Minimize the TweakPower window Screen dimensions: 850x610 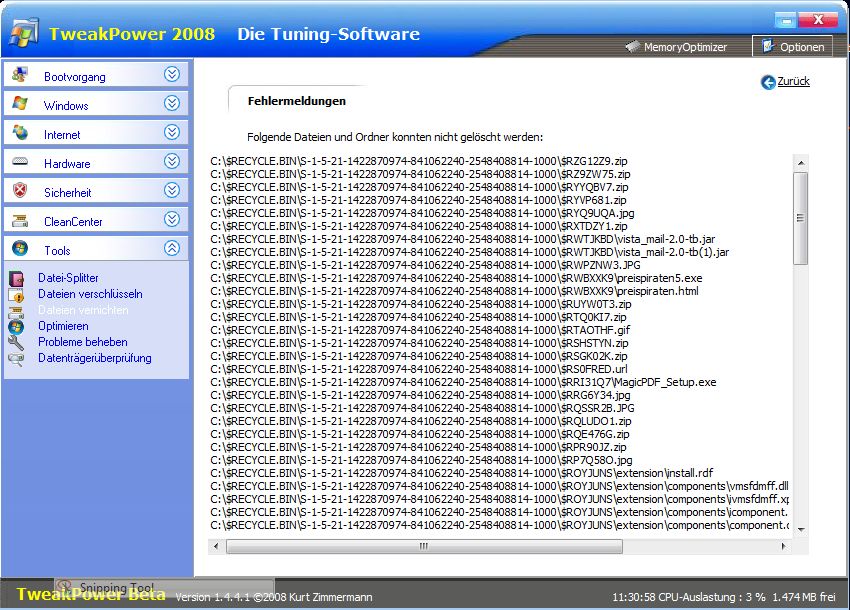786,21
